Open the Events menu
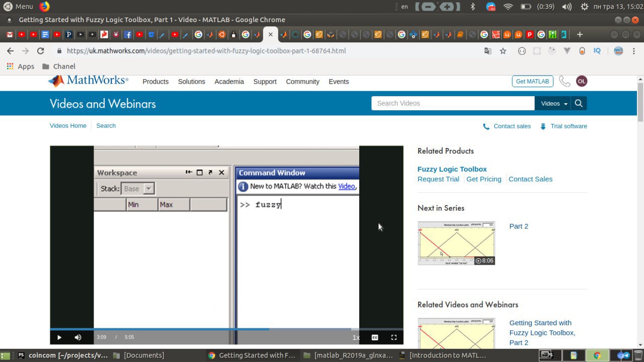 pos(339,82)
